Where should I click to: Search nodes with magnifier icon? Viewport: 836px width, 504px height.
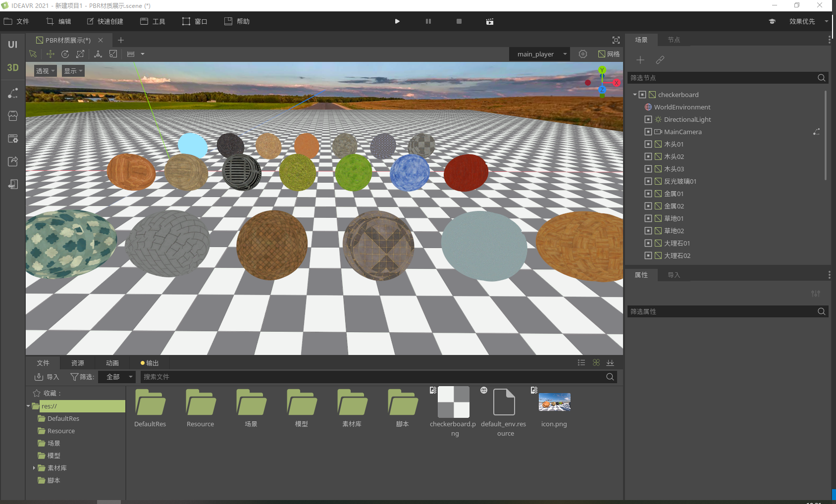click(821, 78)
